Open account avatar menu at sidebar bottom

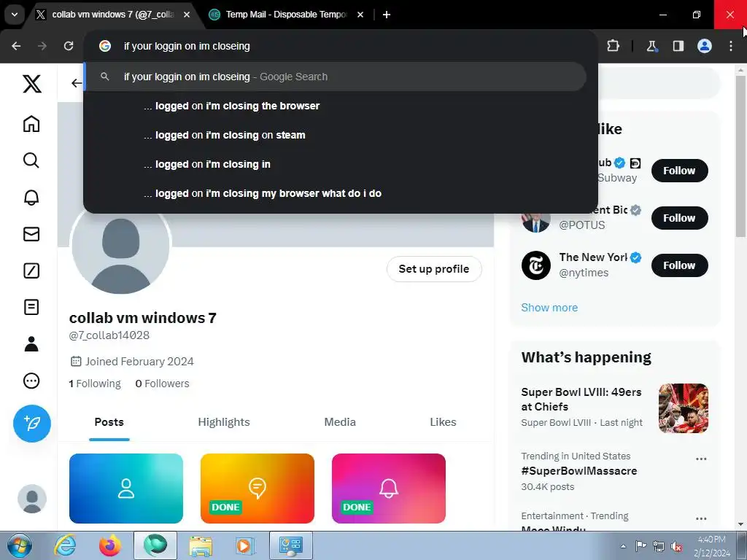coord(32,499)
